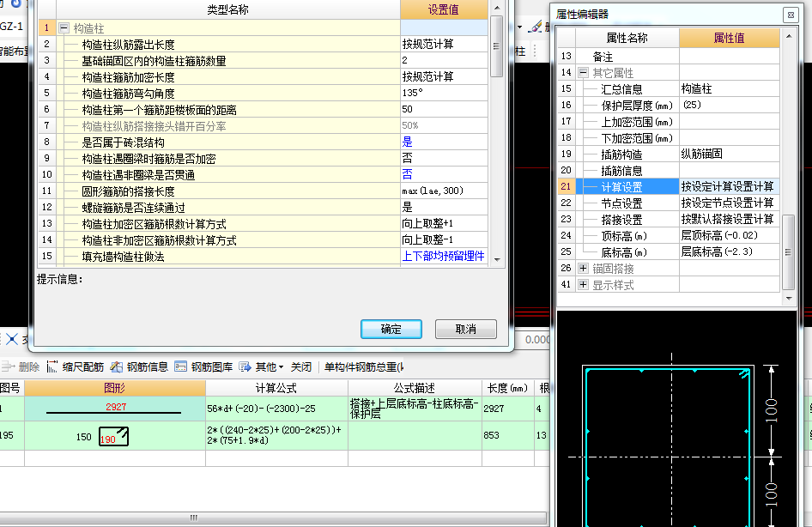The width and height of the screenshot is (812, 527).
Task: Click the 保护层厚度 value (25)
Action: (x=729, y=105)
